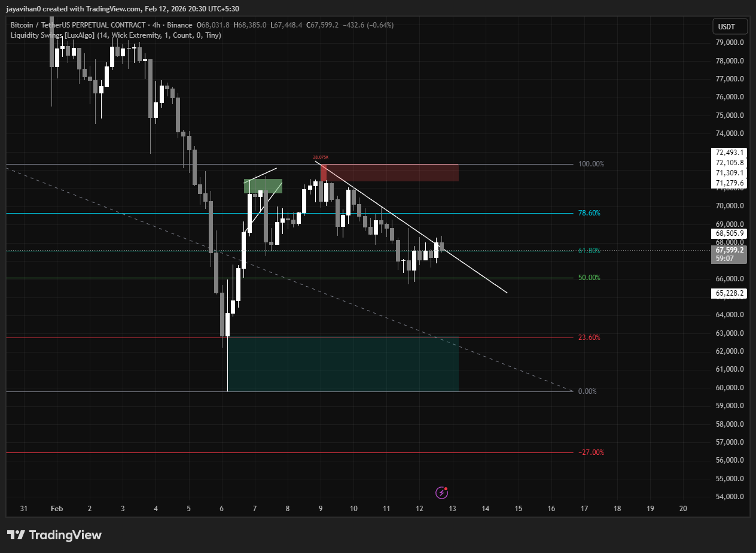
Task: Select the -27.00% Fibonacci extension label
Action: [x=590, y=452]
